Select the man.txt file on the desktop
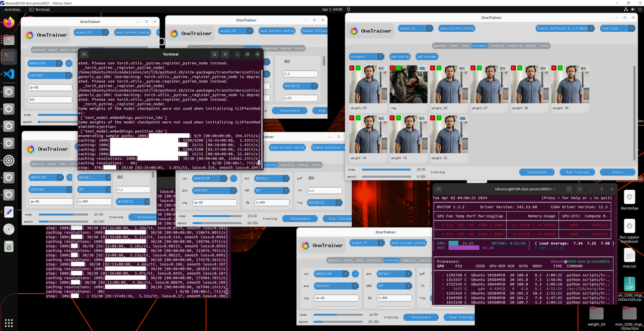 coord(629,259)
